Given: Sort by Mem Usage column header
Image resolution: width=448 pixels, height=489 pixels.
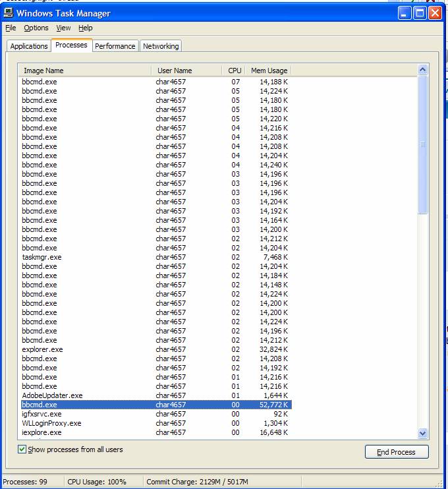Looking at the screenshot, I should tap(268, 71).
